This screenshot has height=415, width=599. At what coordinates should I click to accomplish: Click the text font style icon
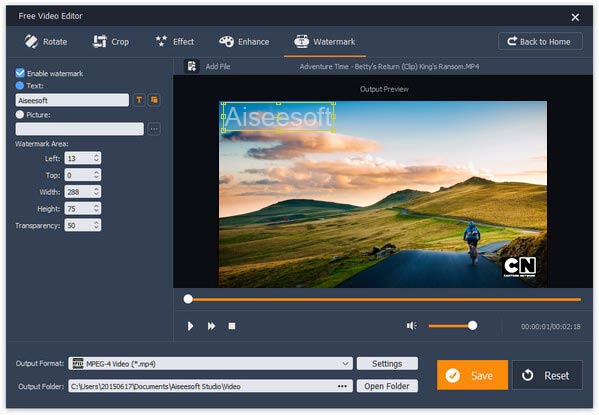click(x=139, y=100)
